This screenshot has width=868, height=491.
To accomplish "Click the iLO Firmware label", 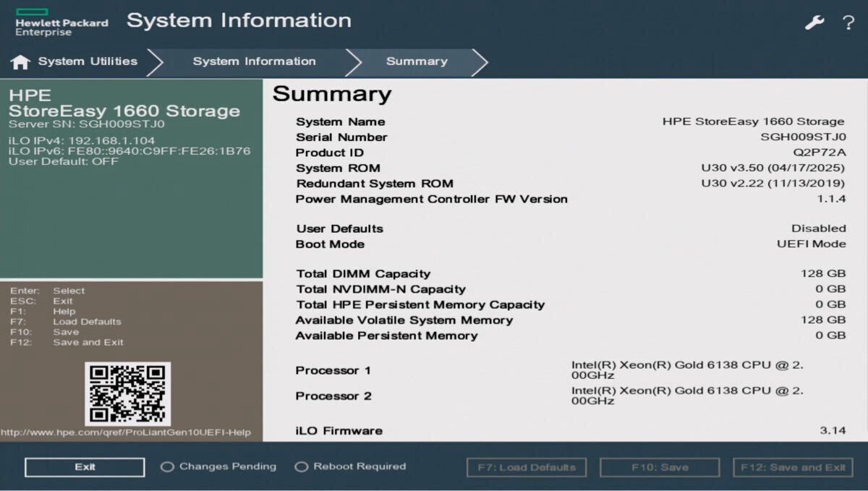I will tap(339, 431).
